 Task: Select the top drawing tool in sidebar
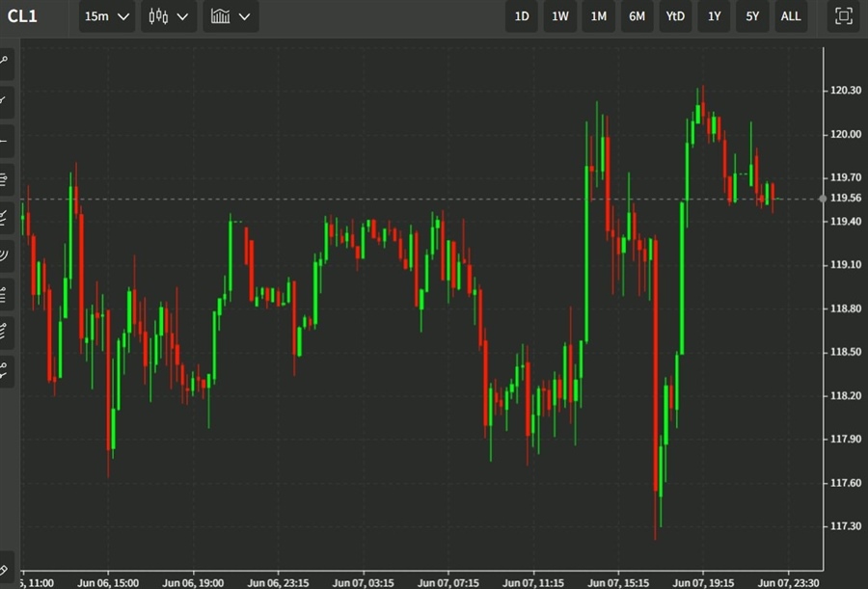6,61
